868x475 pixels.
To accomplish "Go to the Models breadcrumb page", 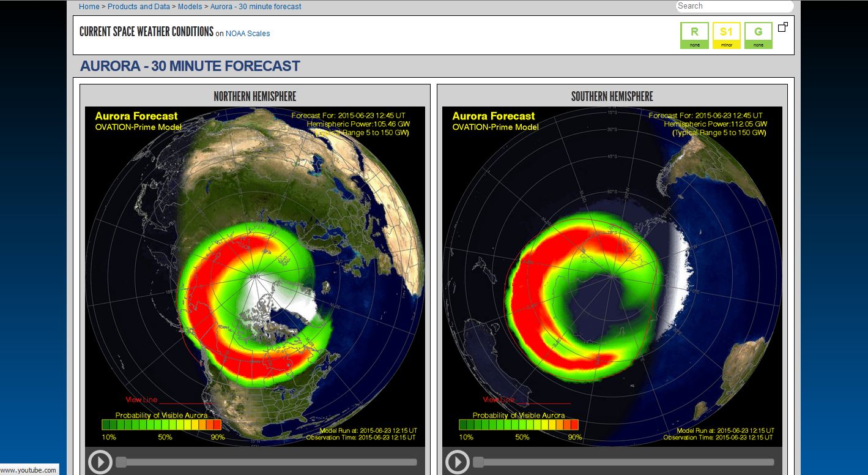I will [190, 7].
